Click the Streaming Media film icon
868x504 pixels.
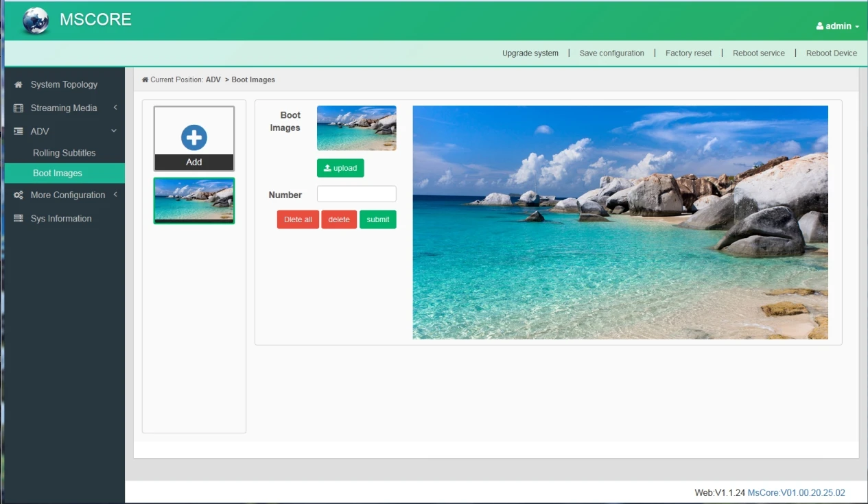[19, 108]
